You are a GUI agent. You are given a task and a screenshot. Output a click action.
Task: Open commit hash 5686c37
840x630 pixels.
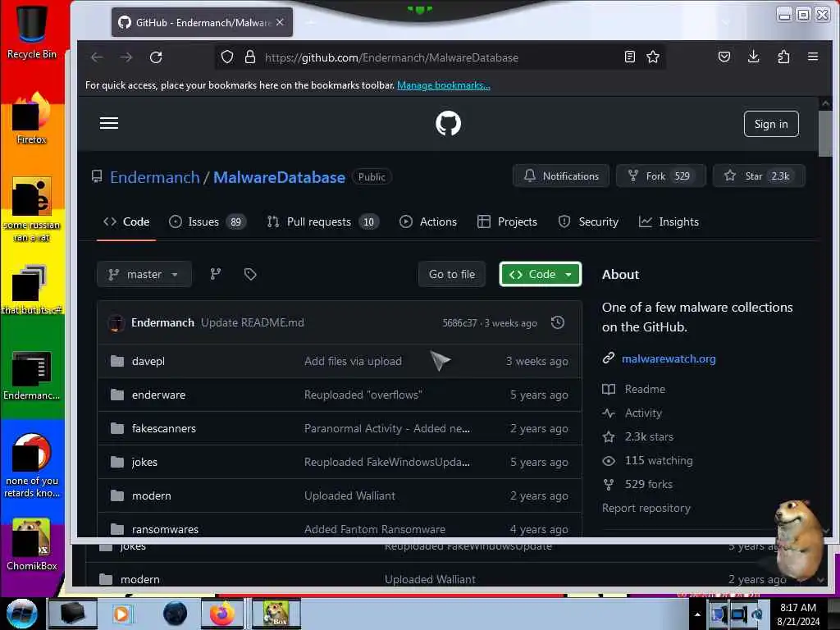click(x=459, y=323)
